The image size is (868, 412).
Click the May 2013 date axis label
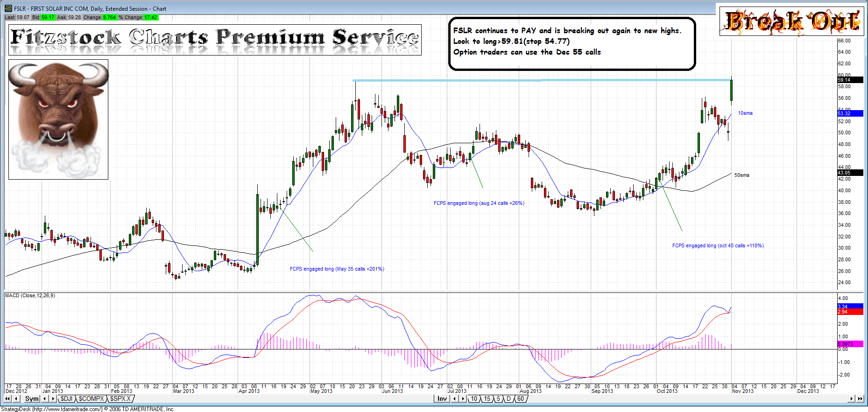coord(321,391)
